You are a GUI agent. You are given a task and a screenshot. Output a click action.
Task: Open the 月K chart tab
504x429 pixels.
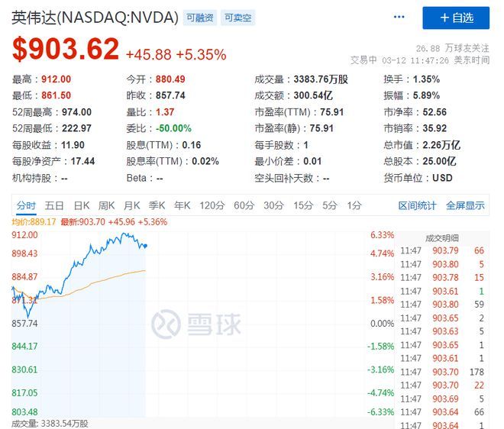tap(132, 205)
